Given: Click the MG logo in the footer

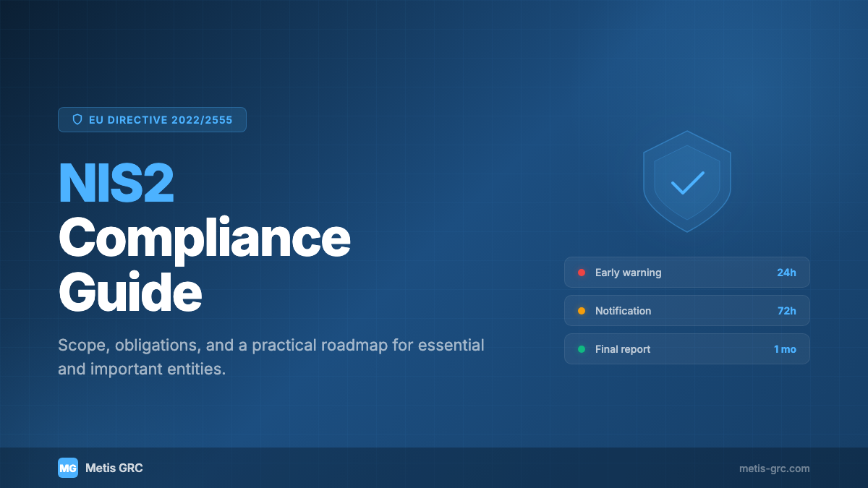Looking at the screenshot, I should tap(68, 468).
